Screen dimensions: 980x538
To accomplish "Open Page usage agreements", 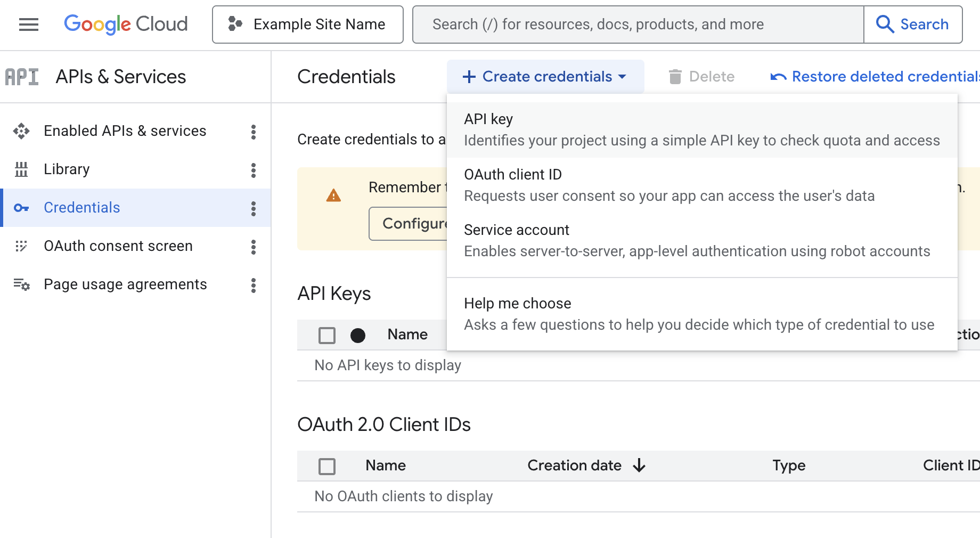I will [x=125, y=284].
